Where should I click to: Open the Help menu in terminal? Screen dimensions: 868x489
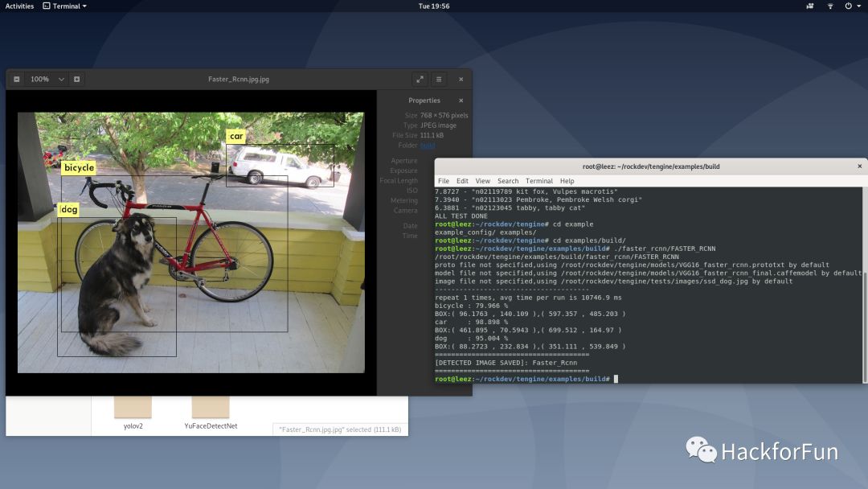(x=567, y=181)
